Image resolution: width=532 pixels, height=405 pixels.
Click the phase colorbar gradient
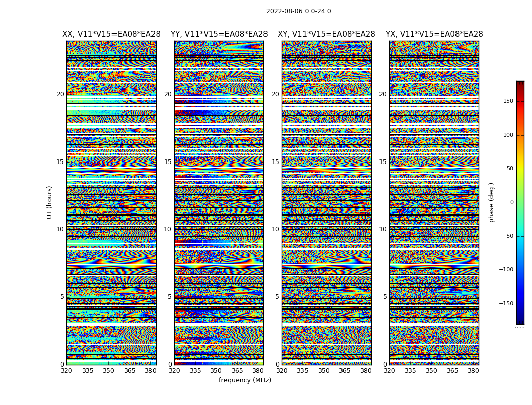[x=520, y=202]
